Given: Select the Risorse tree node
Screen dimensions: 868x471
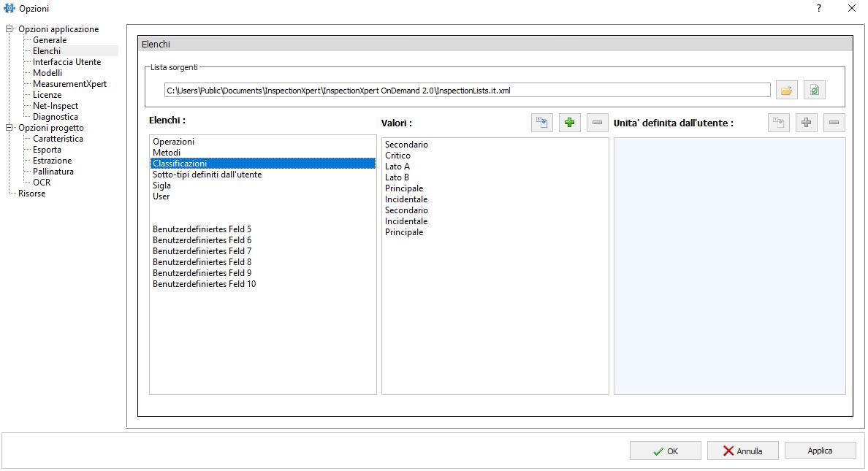Looking at the screenshot, I should point(32,194).
